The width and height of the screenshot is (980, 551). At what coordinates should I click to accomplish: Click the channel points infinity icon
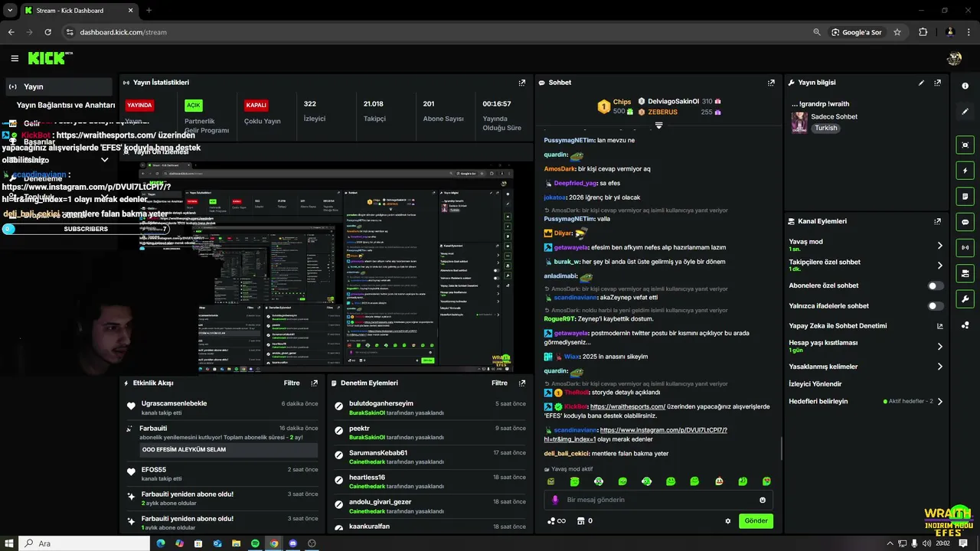click(x=557, y=521)
